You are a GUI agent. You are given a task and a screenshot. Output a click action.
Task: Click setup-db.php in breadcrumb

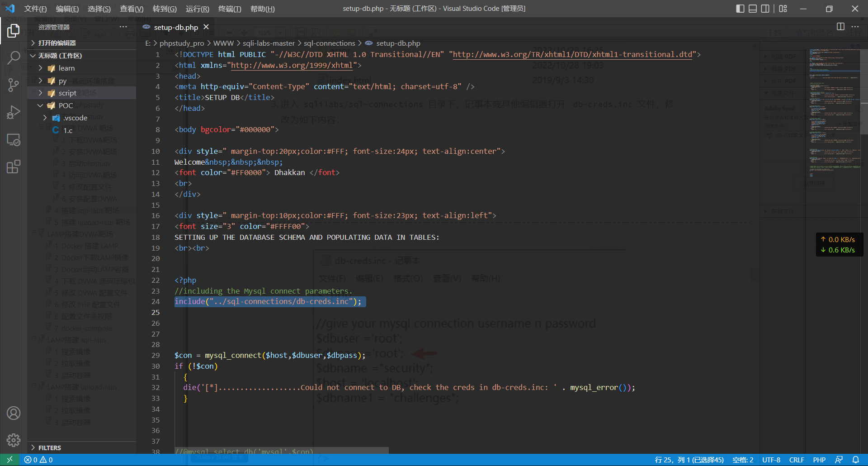(x=398, y=43)
